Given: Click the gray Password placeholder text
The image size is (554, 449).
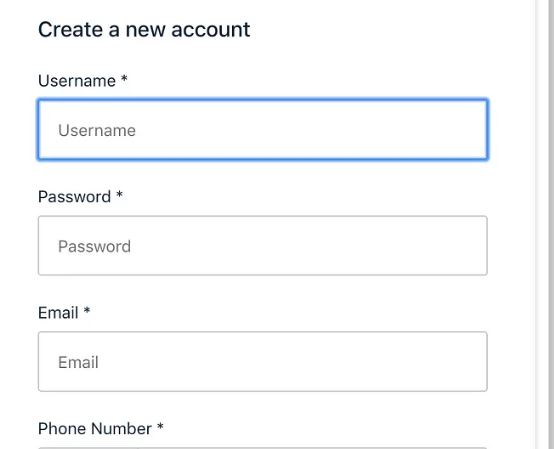Looking at the screenshot, I should point(94,247).
